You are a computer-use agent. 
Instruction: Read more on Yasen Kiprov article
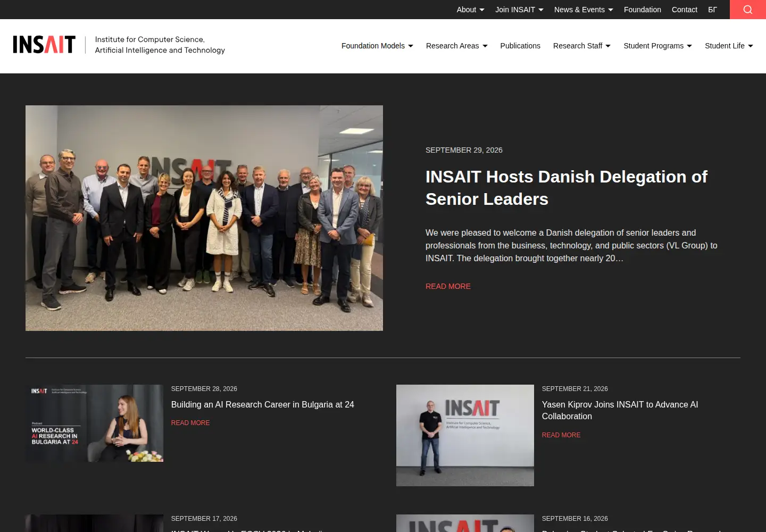point(561,435)
